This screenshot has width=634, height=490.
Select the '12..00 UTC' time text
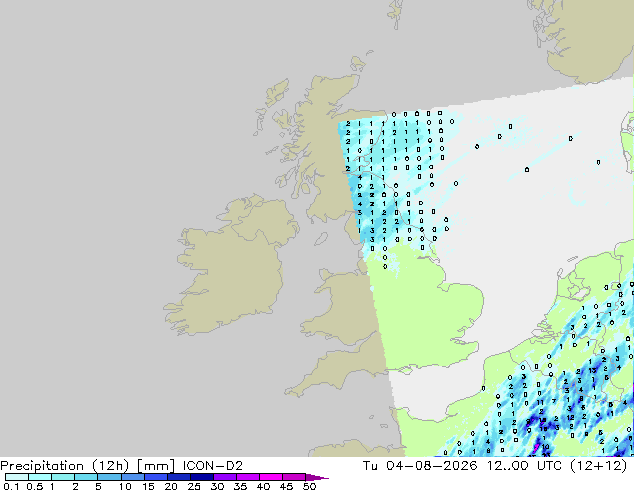coord(524,466)
